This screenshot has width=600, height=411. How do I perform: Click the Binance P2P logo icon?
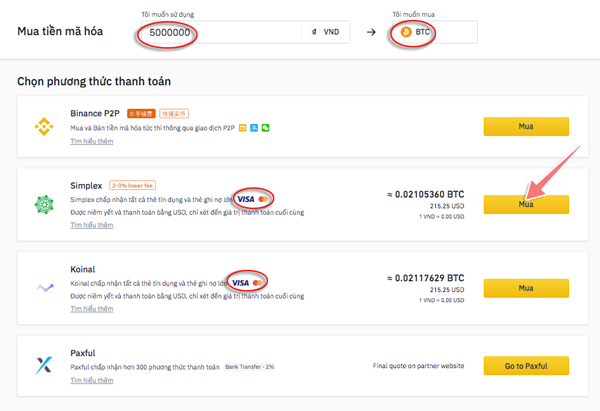(x=42, y=126)
